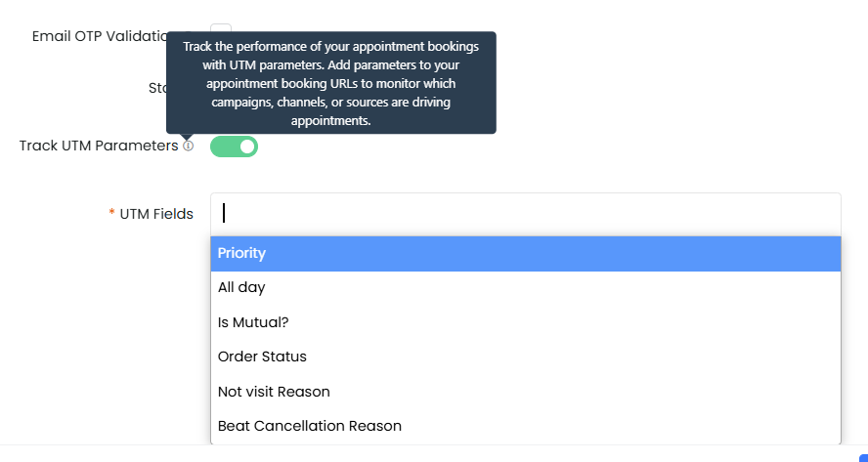Click the partially hidden label above Track UTM Parameters

[157, 88]
